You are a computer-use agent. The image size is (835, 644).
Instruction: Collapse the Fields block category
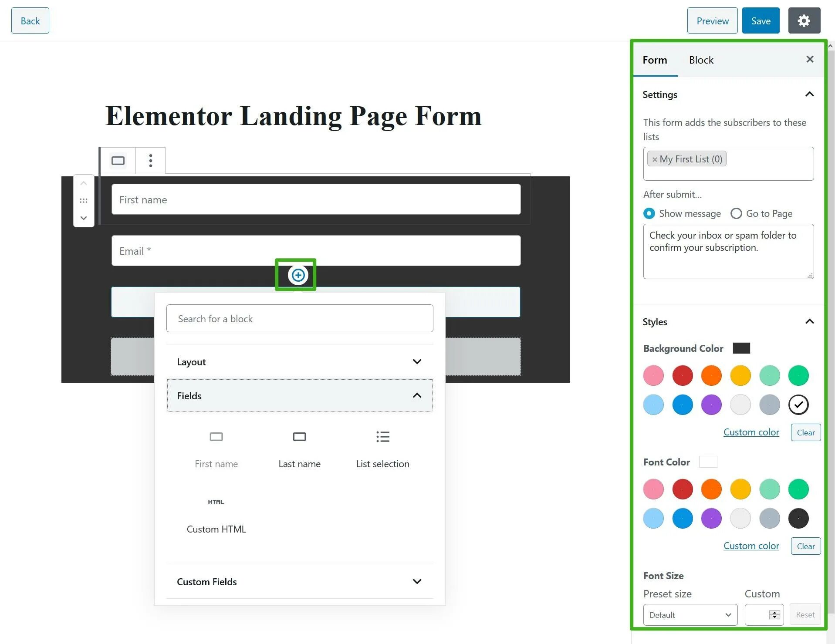click(300, 395)
